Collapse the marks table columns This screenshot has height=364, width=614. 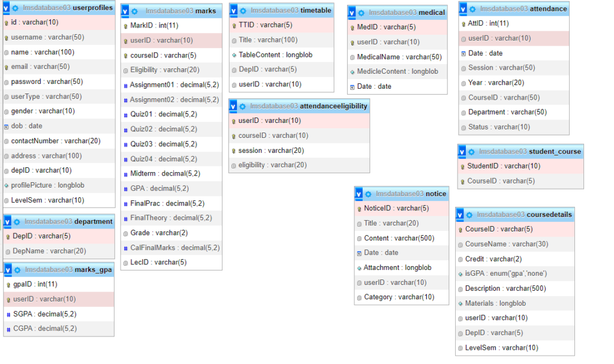(x=125, y=11)
